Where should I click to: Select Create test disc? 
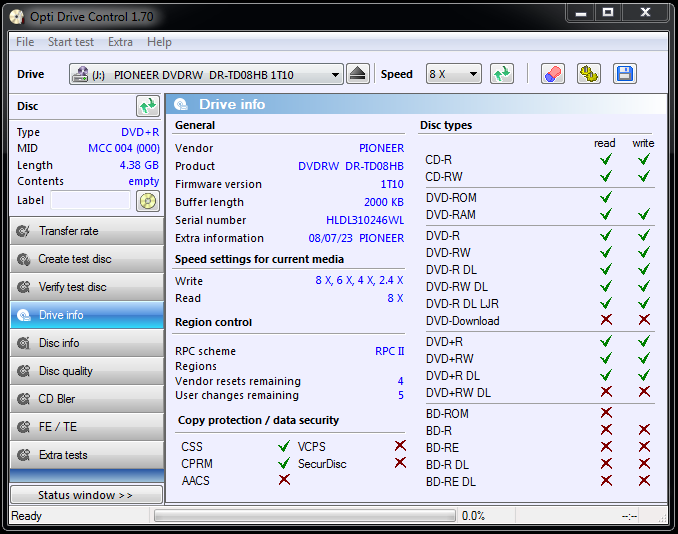click(87, 259)
